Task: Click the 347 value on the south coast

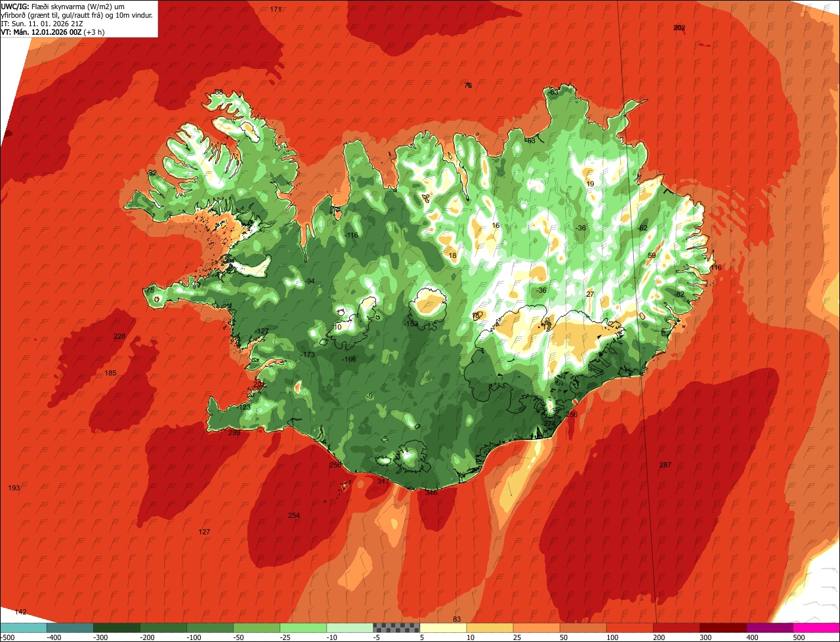Action: pos(383,481)
